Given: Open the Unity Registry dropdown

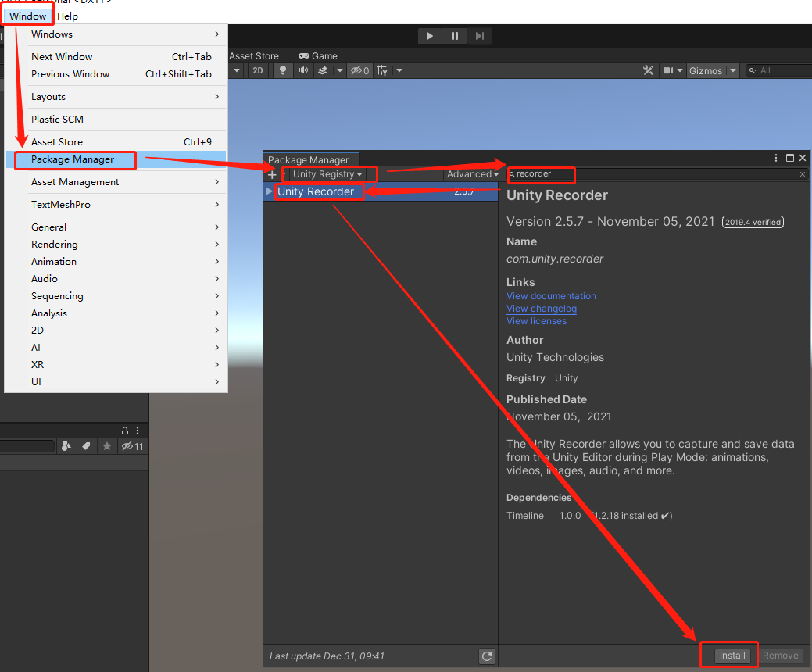Looking at the screenshot, I should point(327,174).
